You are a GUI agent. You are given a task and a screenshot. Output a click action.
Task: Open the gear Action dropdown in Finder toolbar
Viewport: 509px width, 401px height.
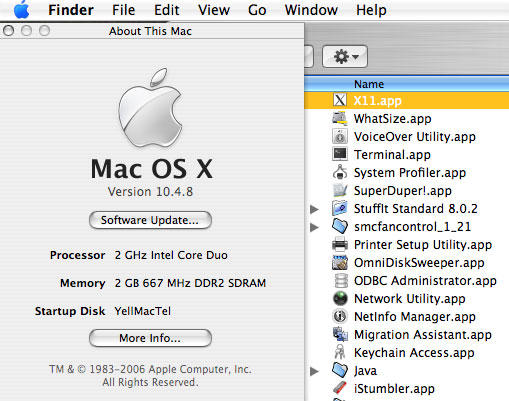(x=345, y=56)
